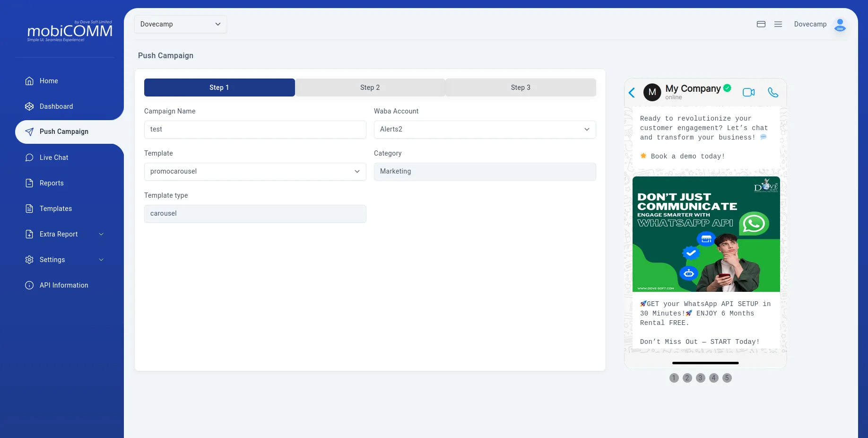This screenshot has height=438, width=868.
Task: Click the Push Campaign page heading
Action: pyautogui.click(x=165, y=55)
